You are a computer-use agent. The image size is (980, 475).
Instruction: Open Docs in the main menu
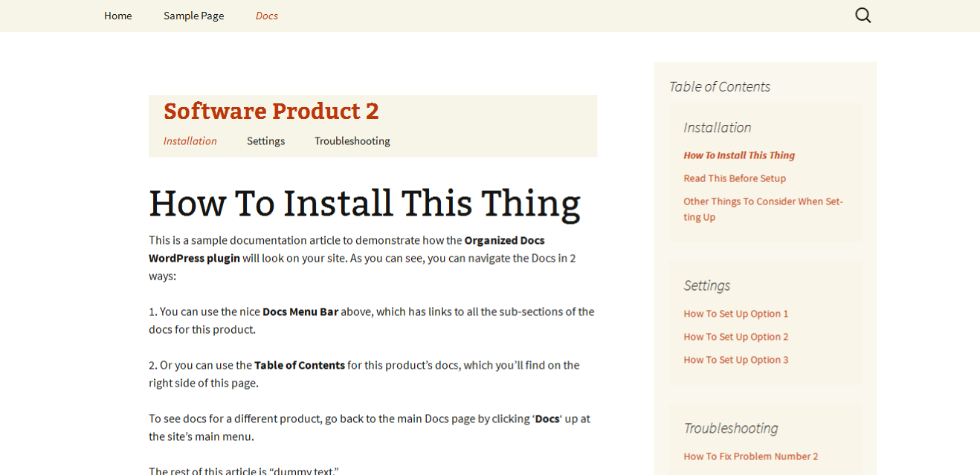click(x=267, y=16)
